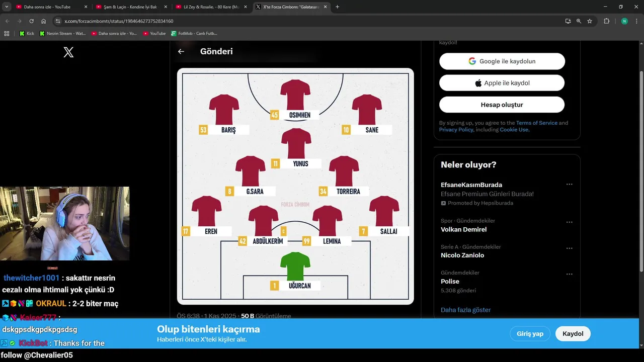Open the install app icon in address bar
The image size is (644, 362).
click(568, 21)
